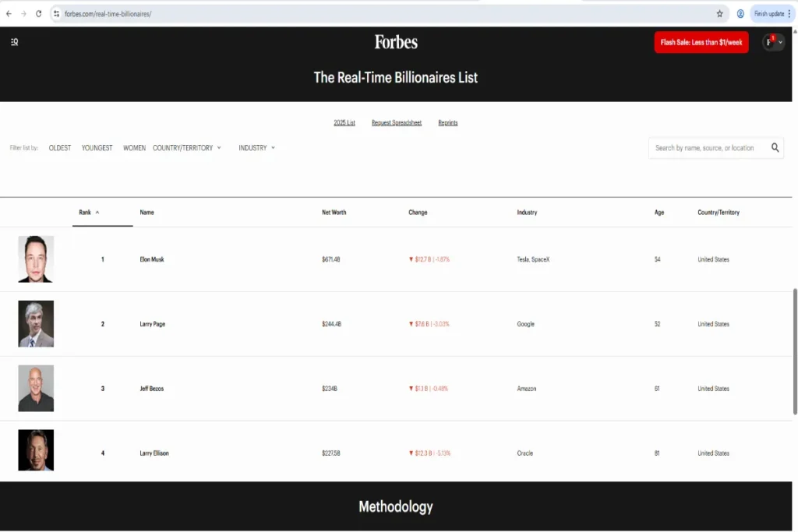Open the Chrome profile icon
The width and height of the screenshot is (798, 532).
pos(740,13)
